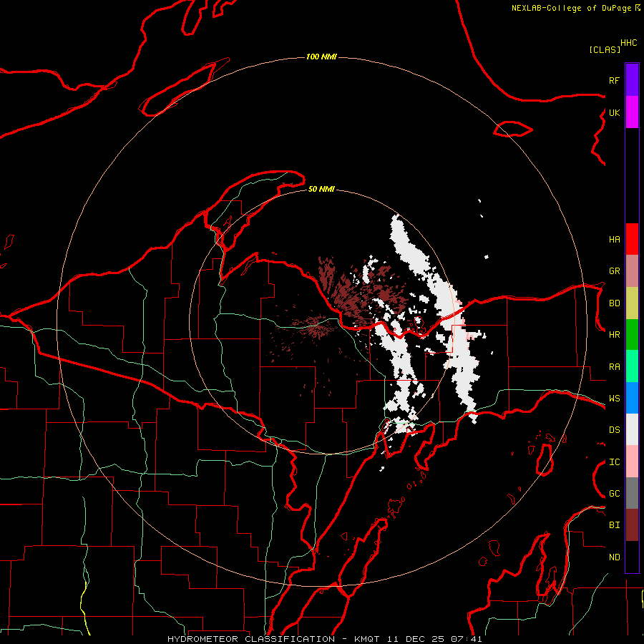The image size is (644, 644).
Task: Click the DS legend label
Action: click(x=614, y=430)
